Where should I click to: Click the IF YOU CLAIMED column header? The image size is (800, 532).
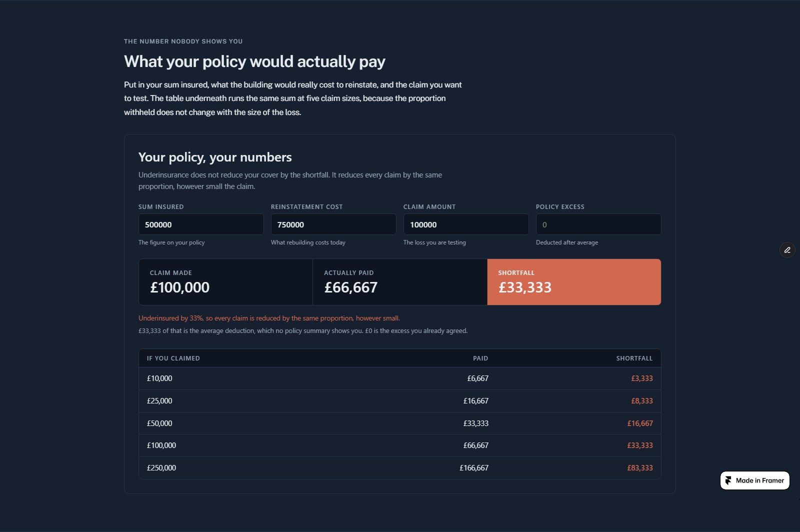pyautogui.click(x=173, y=358)
